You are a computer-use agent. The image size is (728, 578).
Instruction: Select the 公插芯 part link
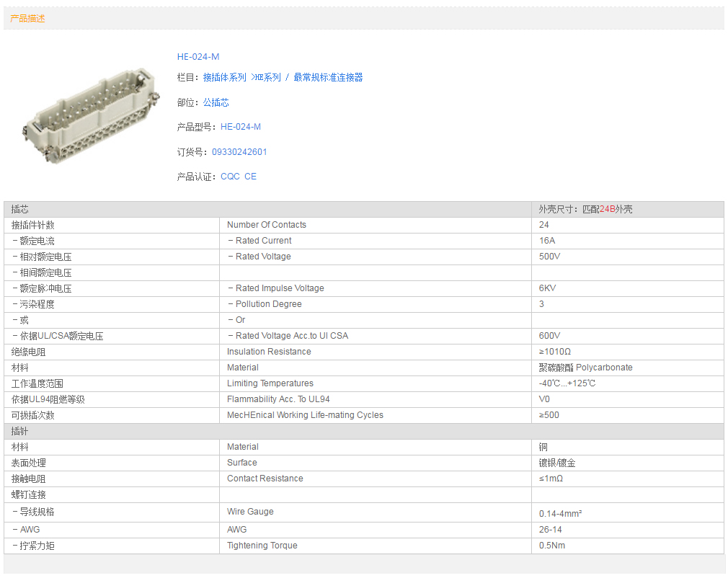pos(216,103)
